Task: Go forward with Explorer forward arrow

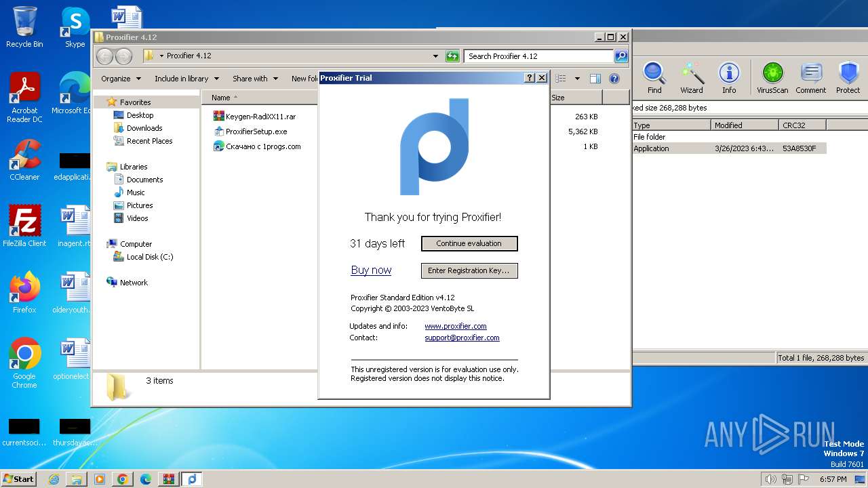Action: [x=123, y=56]
